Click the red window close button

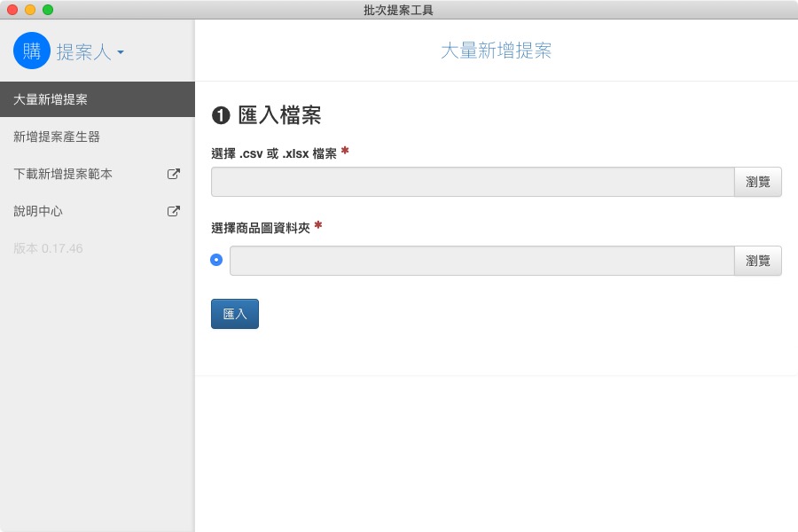(x=12, y=10)
